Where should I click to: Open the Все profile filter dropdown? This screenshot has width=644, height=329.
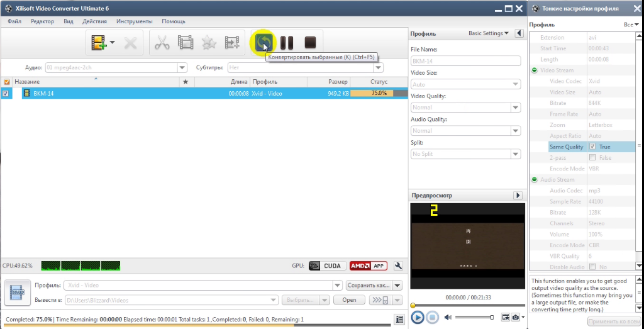631,25
